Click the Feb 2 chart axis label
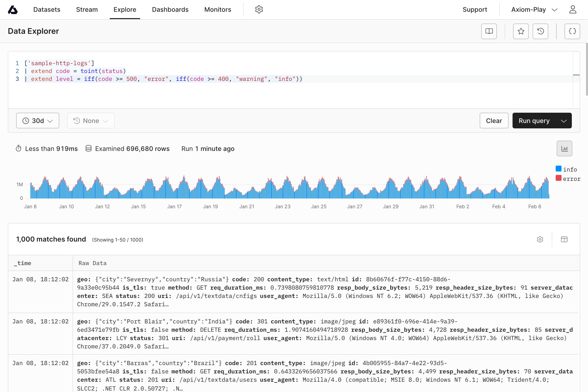 point(463,207)
